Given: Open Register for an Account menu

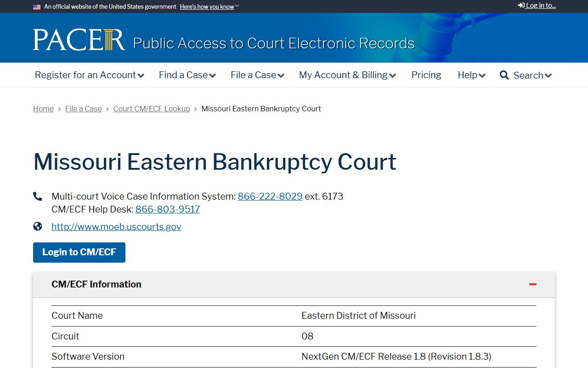Looking at the screenshot, I should (90, 75).
